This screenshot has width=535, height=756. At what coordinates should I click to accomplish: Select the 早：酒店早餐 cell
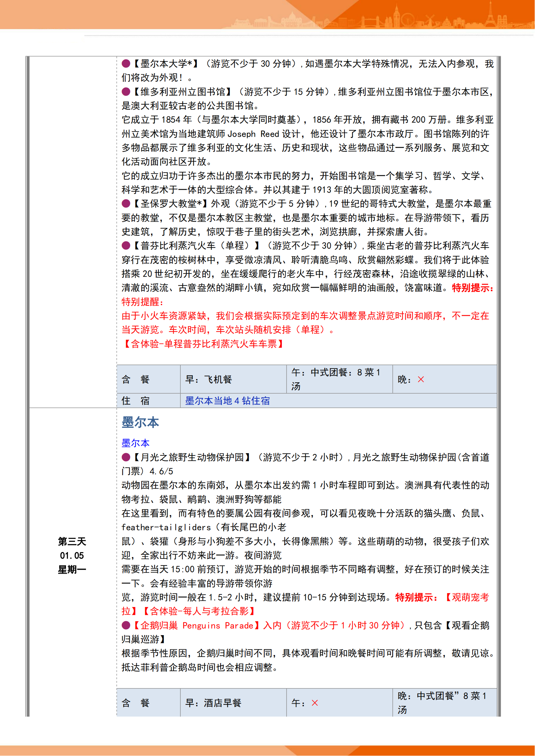point(233,703)
